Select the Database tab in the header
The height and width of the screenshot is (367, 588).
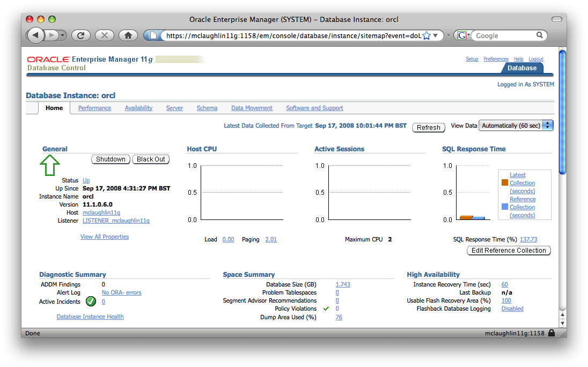[x=522, y=68]
